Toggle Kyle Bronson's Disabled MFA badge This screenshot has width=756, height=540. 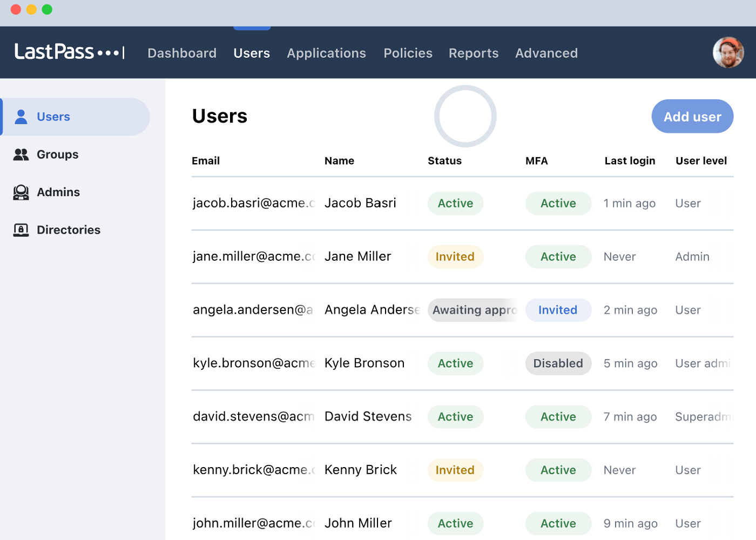point(558,363)
